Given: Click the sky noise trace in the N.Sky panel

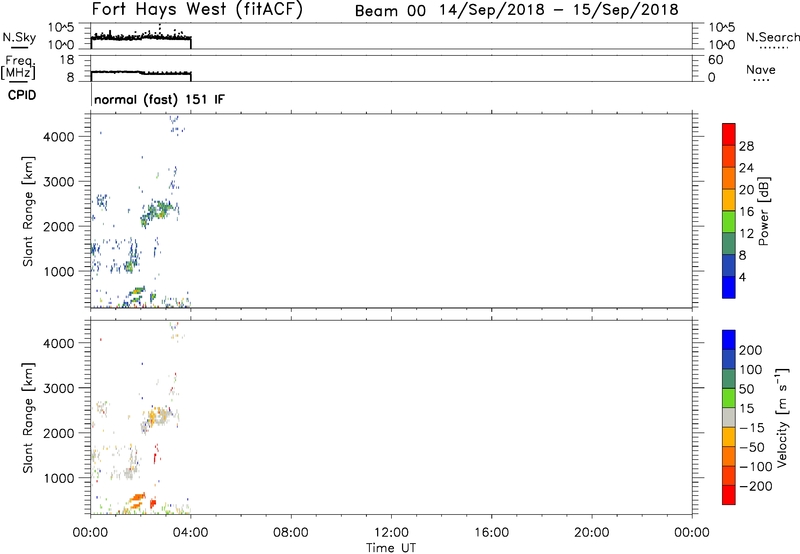Looking at the screenshot, I should (141, 37).
